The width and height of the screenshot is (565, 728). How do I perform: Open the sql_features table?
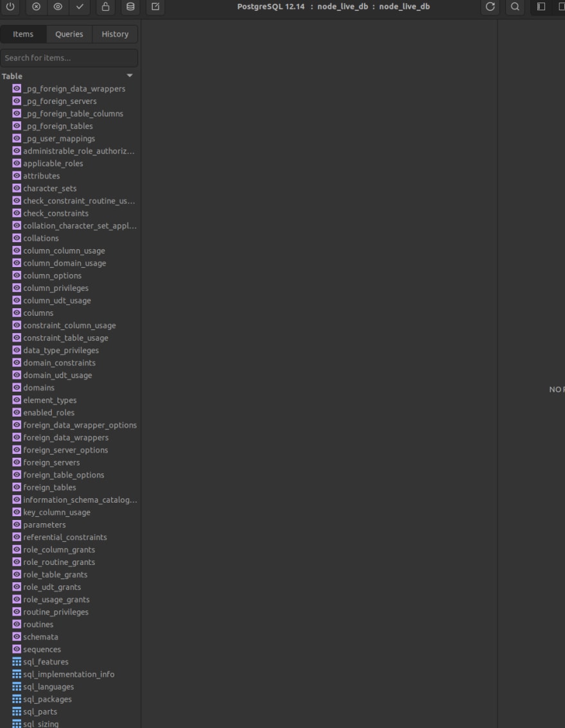(46, 662)
